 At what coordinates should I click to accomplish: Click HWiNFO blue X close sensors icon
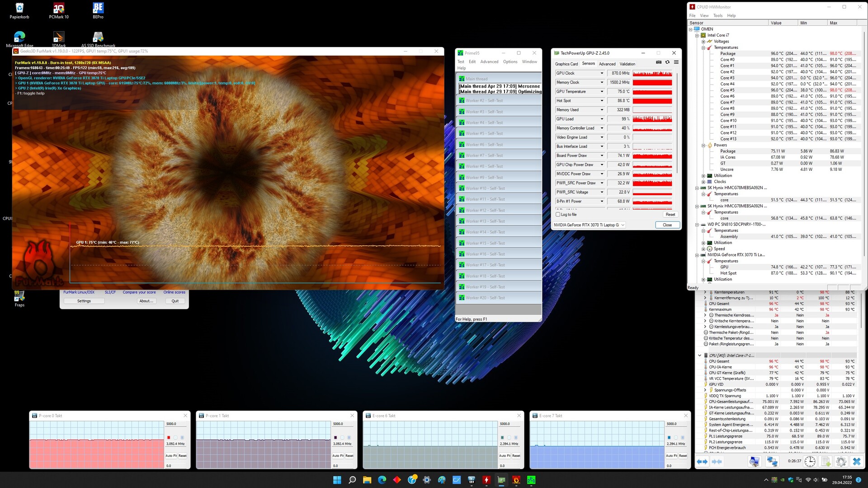[x=856, y=461]
